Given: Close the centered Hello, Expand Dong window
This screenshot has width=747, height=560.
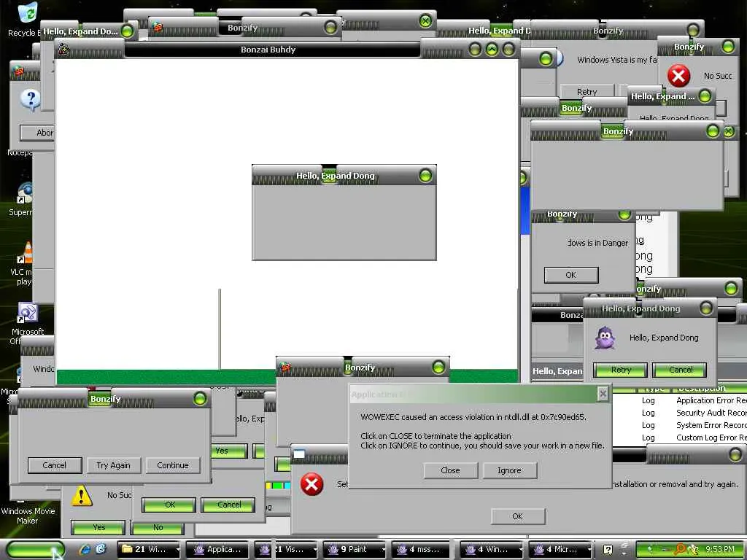Looking at the screenshot, I should (425, 176).
